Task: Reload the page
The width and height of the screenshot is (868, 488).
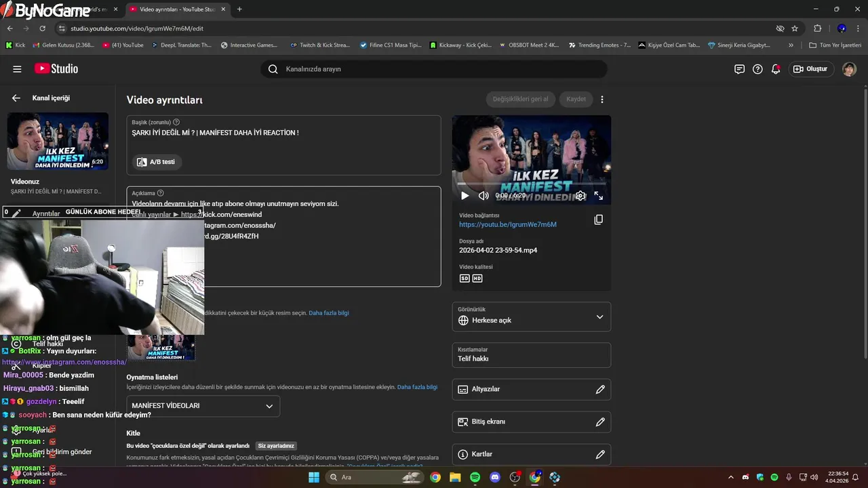Action: [x=42, y=28]
